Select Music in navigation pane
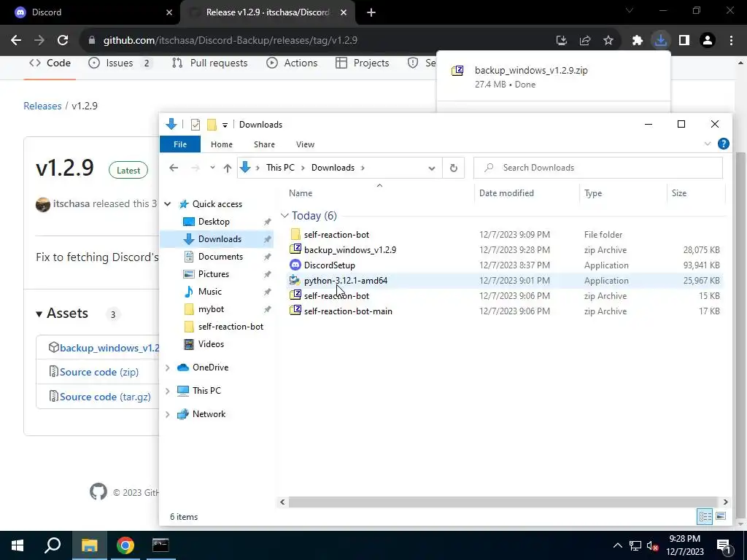This screenshot has height=560, width=747. click(209, 292)
